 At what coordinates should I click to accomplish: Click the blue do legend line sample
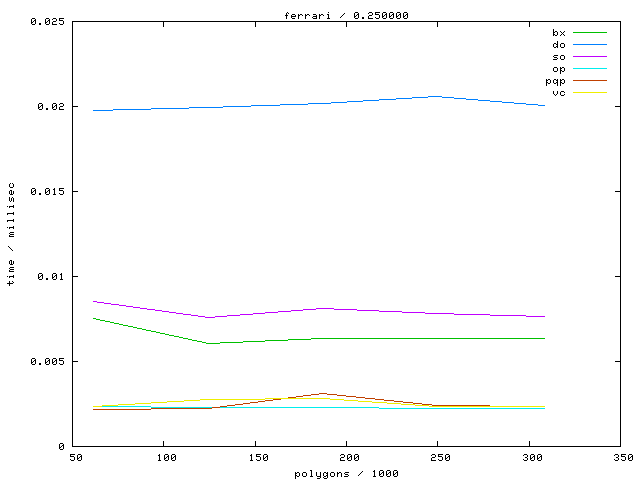[x=589, y=45]
